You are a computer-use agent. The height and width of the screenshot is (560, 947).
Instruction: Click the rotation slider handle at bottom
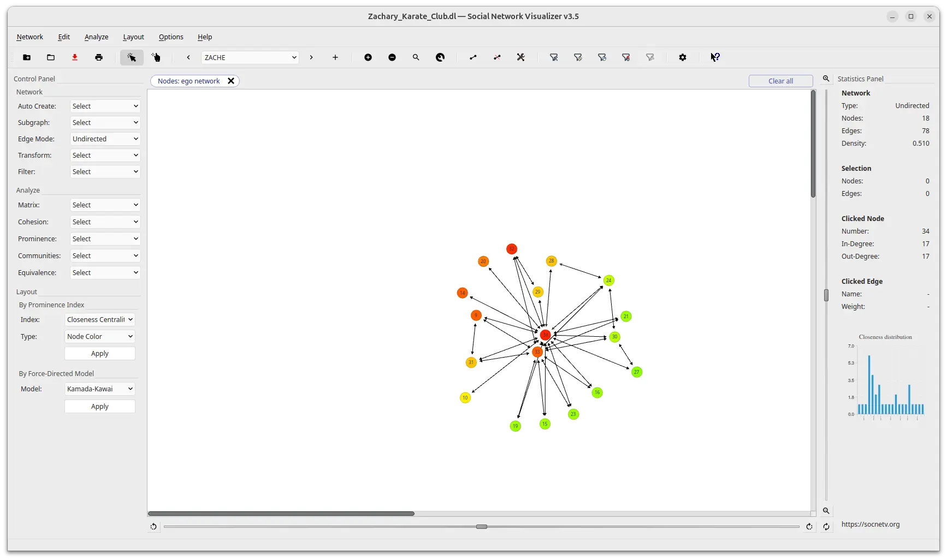click(482, 527)
